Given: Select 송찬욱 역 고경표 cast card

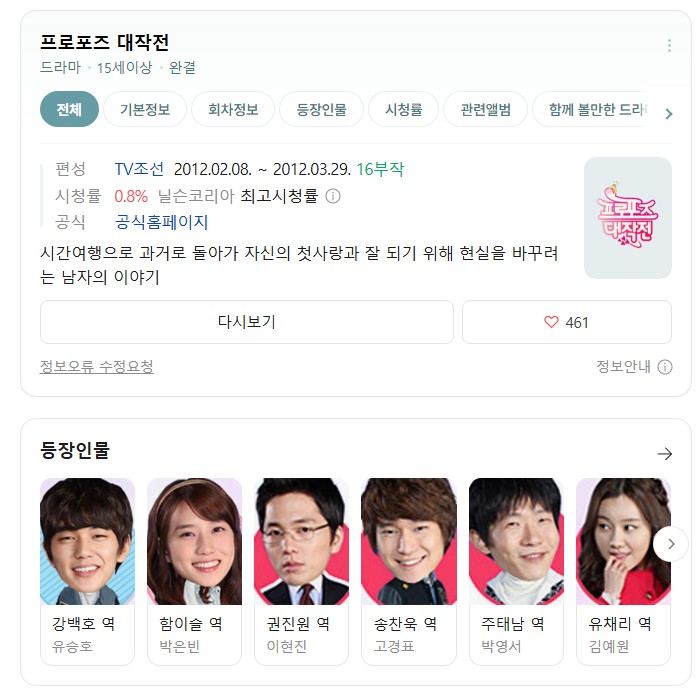Looking at the screenshot, I should (x=409, y=571).
